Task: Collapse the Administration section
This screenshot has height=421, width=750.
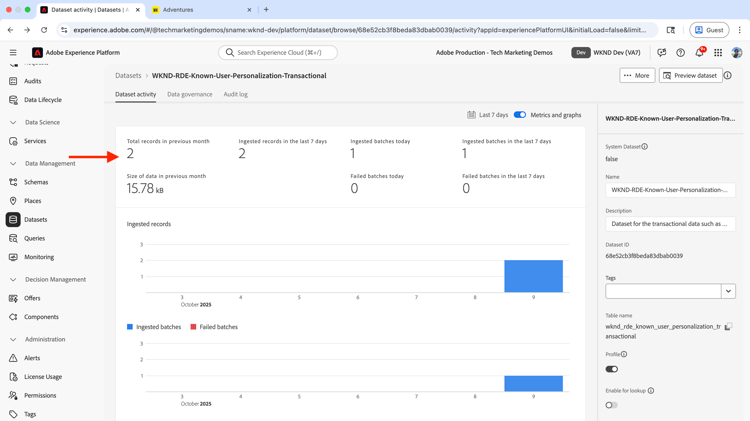Action: click(x=13, y=339)
